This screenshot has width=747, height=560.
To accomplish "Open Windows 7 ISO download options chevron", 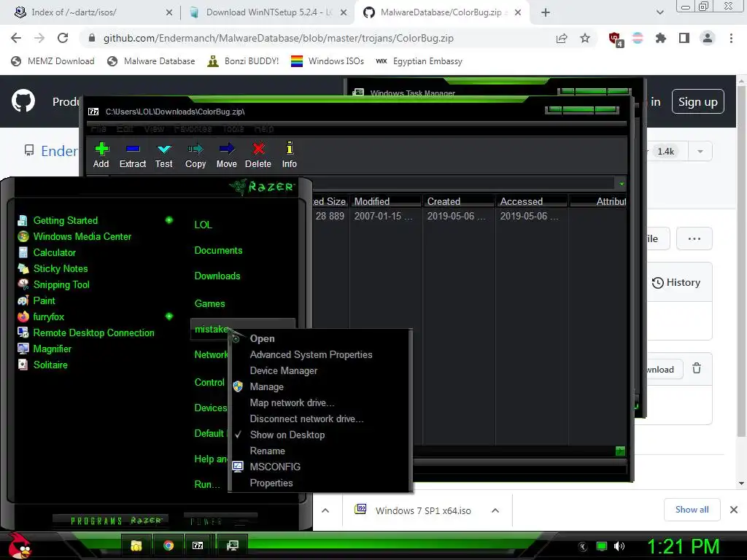I will tap(495, 510).
